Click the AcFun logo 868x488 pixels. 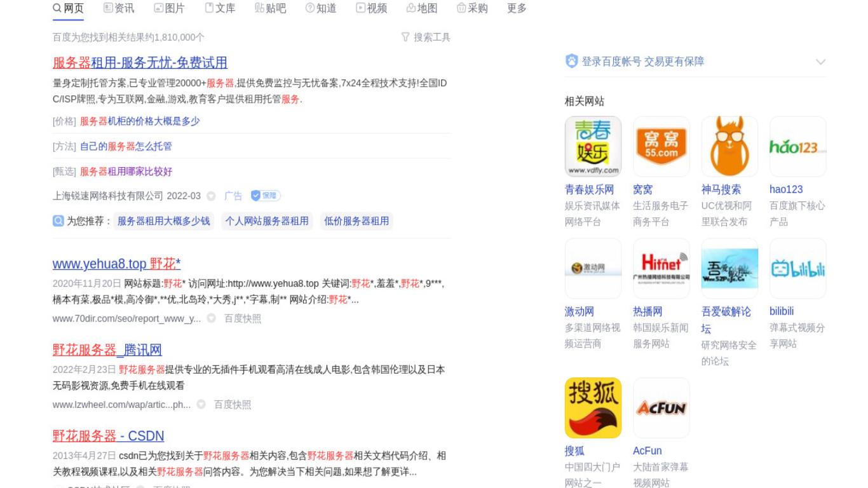click(x=661, y=408)
